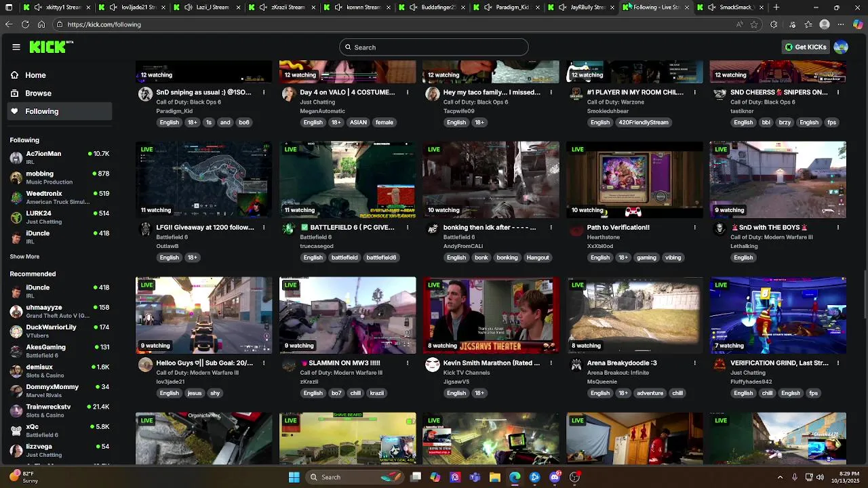Reload the page

tap(25, 24)
